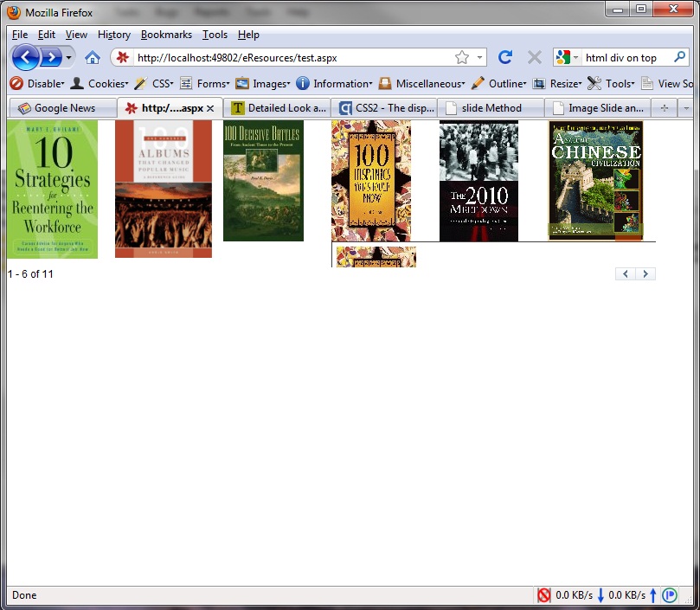
Task: Go back using the blue back arrow
Action: click(26, 58)
